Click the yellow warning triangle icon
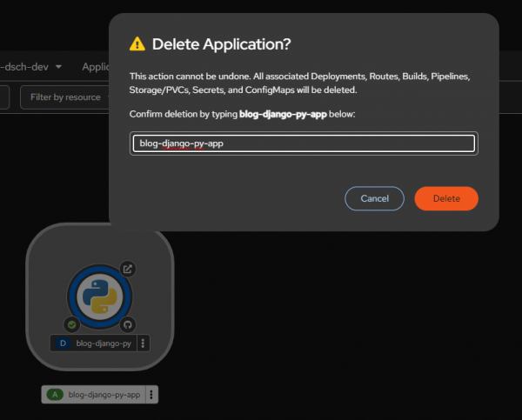This screenshot has height=420, width=522. click(x=137, y=44)
